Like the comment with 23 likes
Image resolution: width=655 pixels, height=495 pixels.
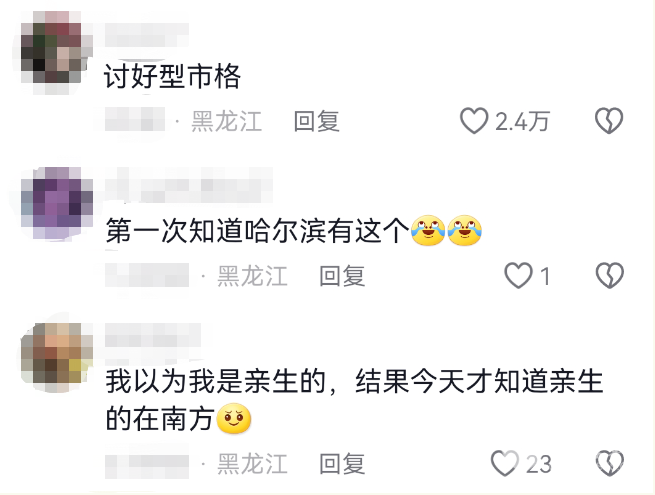pos(505,463)
